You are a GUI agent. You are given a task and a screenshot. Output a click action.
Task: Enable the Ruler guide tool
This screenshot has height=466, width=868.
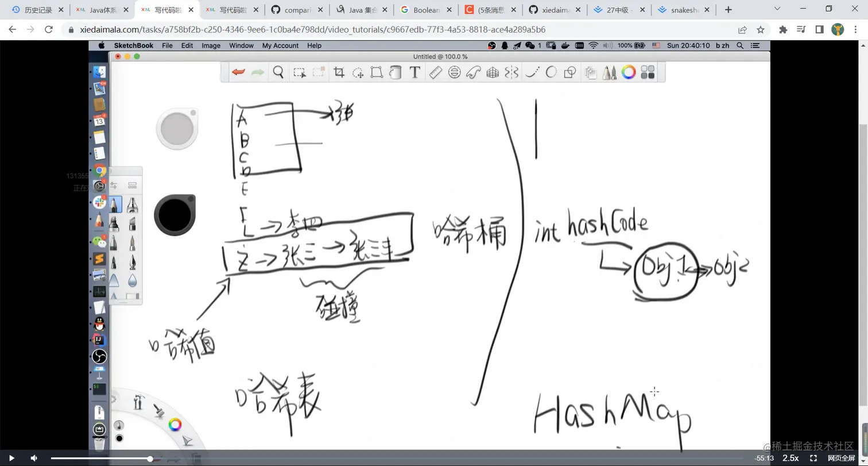click(x=435, y=72)
